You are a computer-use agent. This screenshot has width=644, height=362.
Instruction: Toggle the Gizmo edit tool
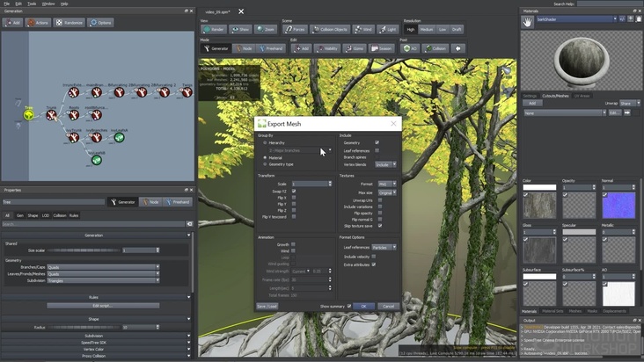tap(355, 48)
